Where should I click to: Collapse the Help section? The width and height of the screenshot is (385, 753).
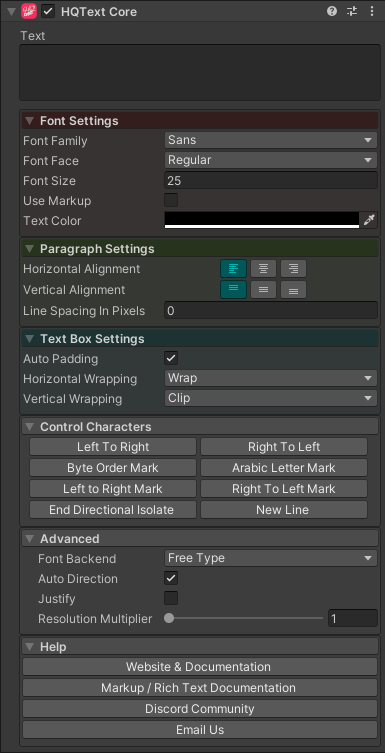pyautogui.click(x=30, y=647)
